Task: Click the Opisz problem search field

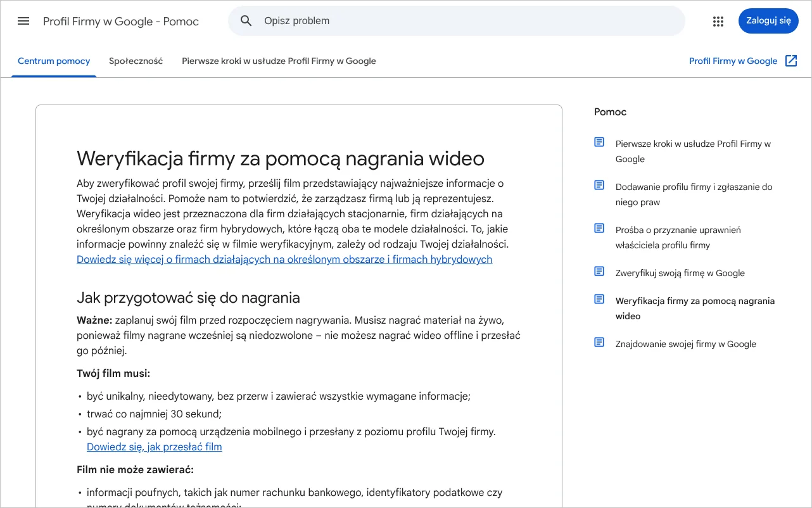Action: click(x=457, y=21)
